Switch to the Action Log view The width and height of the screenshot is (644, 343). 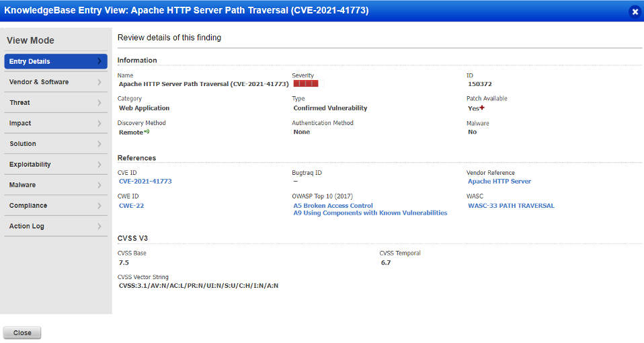56,226
